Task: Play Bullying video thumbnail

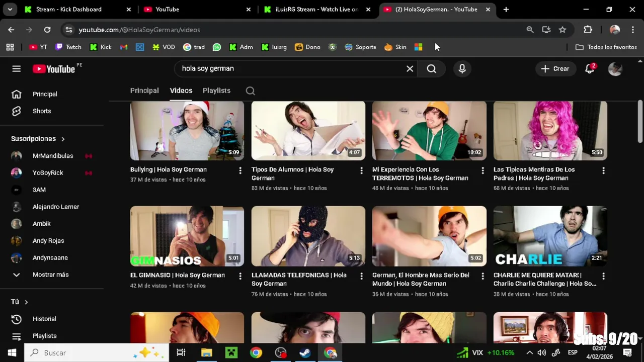Action: click(x=187, y=131)
